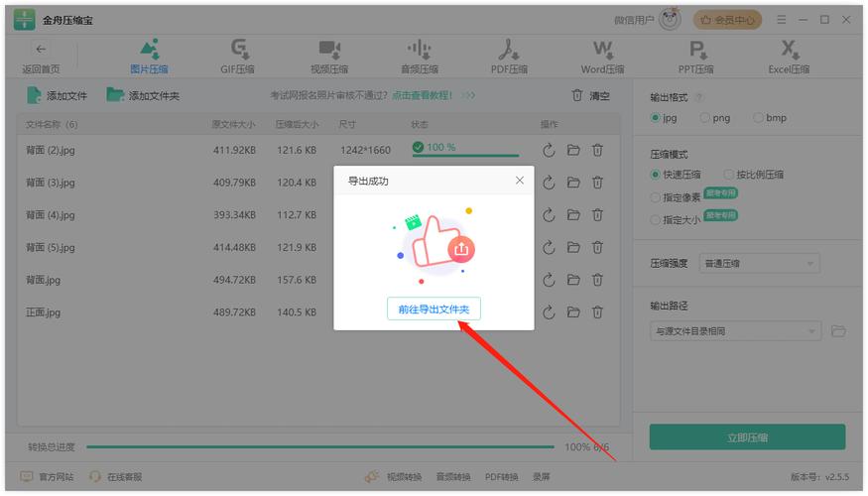Image resolution: width=868 pixels, height=496 pixels.
Task: Open folder for 背面.jpg
Action: (x=573, y=280)
